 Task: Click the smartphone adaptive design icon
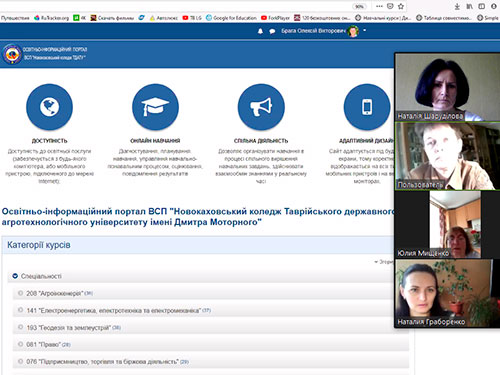[x=367, y=107]
